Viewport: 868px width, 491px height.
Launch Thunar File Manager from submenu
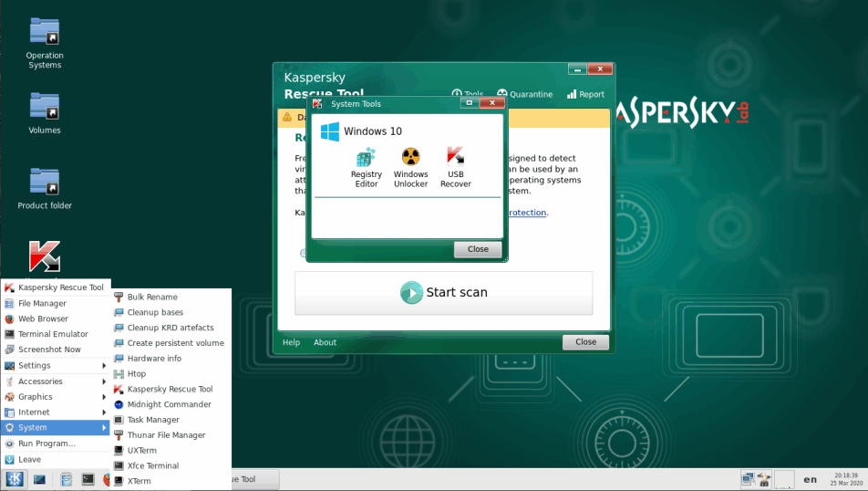(x=171, y=435)
